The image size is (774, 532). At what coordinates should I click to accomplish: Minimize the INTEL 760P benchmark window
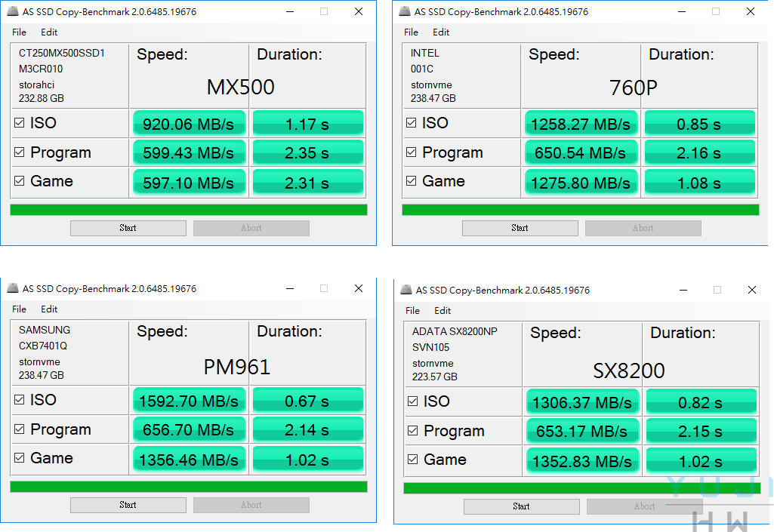tap(682, 11)
